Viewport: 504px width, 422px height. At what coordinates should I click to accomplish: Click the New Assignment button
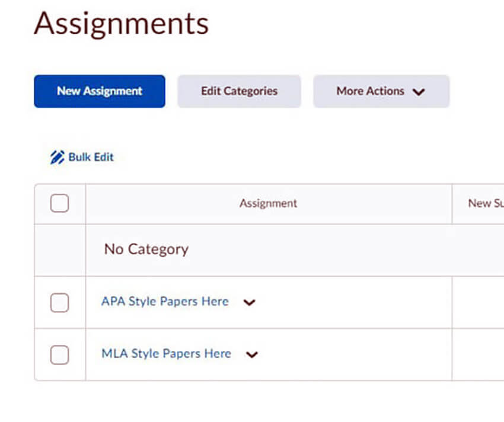(100, 91)
